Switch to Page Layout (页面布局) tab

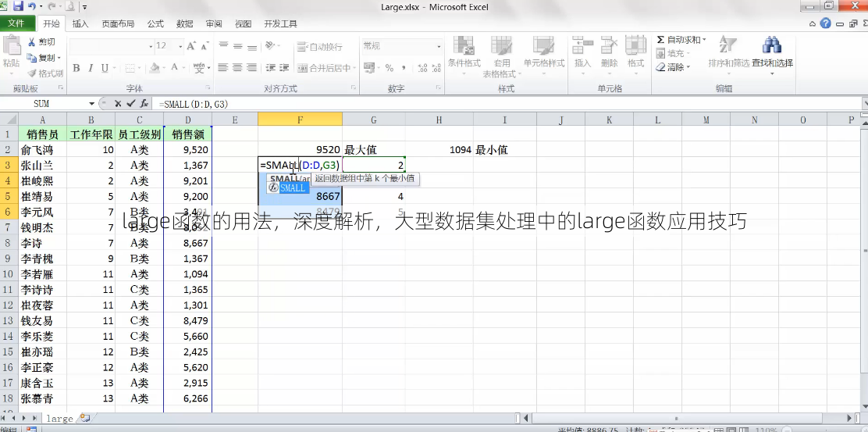pos(118,23)
